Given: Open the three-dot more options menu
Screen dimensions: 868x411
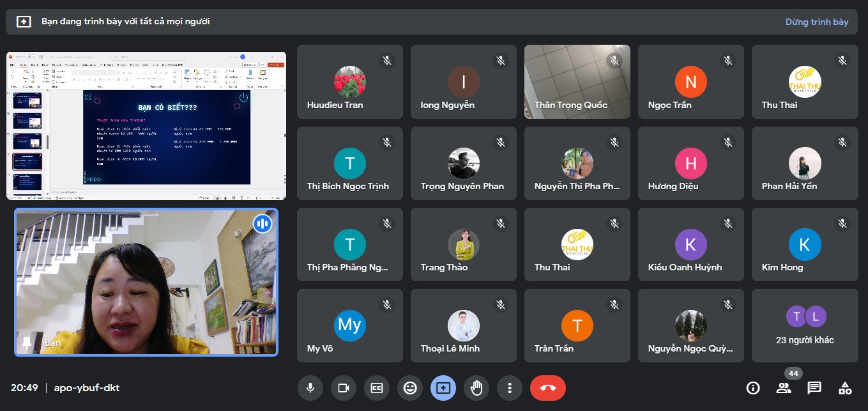Looking at the screenshot, I should point(510,388).
